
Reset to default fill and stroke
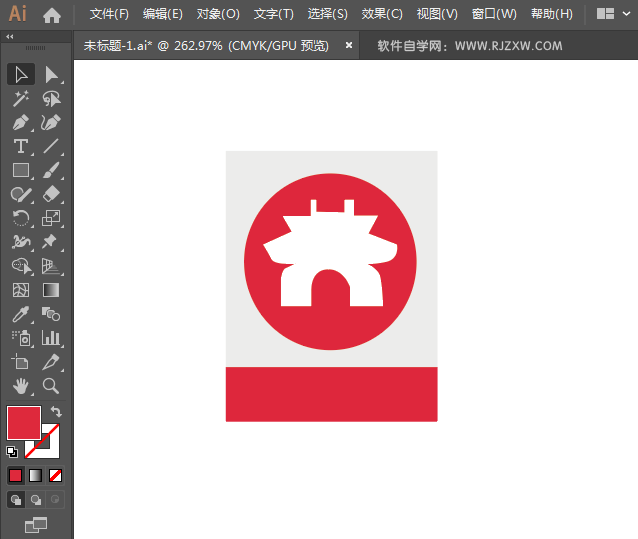pos(12,452)
